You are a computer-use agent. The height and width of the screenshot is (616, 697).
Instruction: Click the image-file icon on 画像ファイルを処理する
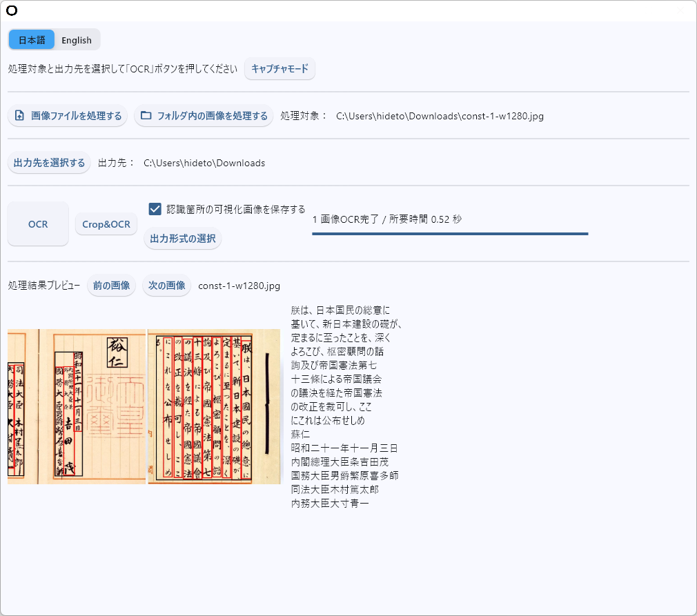pyautogui.click(x=20, y=115)
